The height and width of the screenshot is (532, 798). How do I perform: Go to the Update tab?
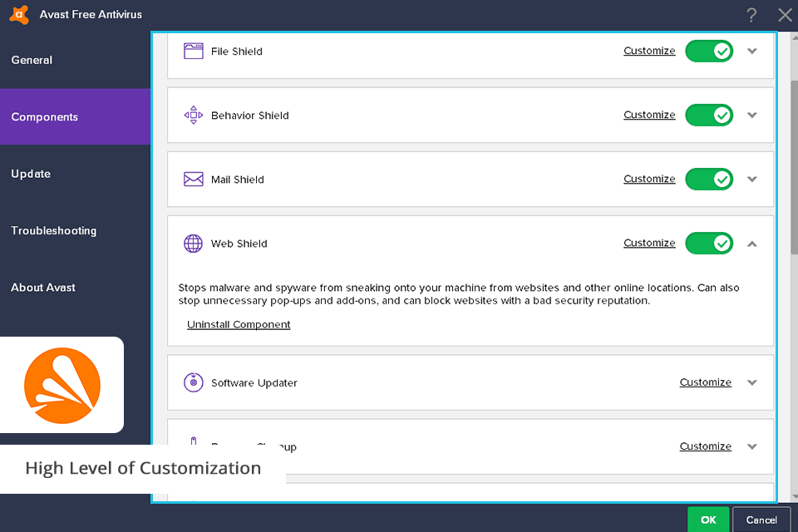(76, 174)
